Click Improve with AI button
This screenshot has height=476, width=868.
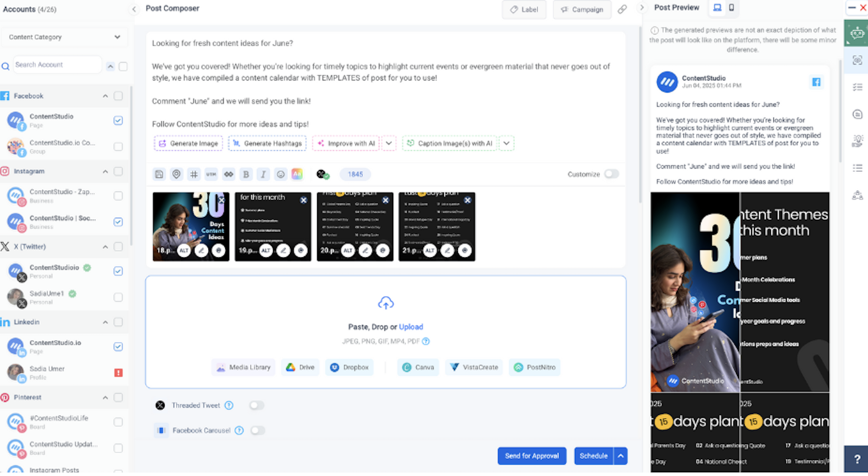pos(346,143)
